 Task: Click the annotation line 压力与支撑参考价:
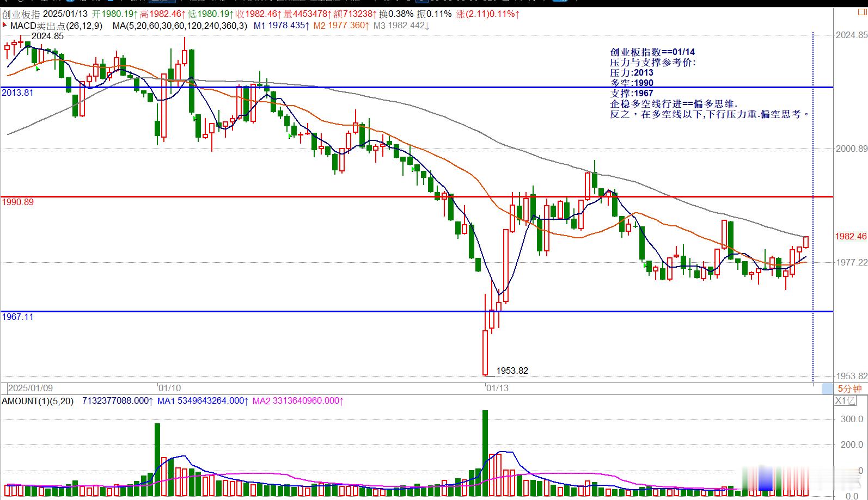tap(653, 63)
